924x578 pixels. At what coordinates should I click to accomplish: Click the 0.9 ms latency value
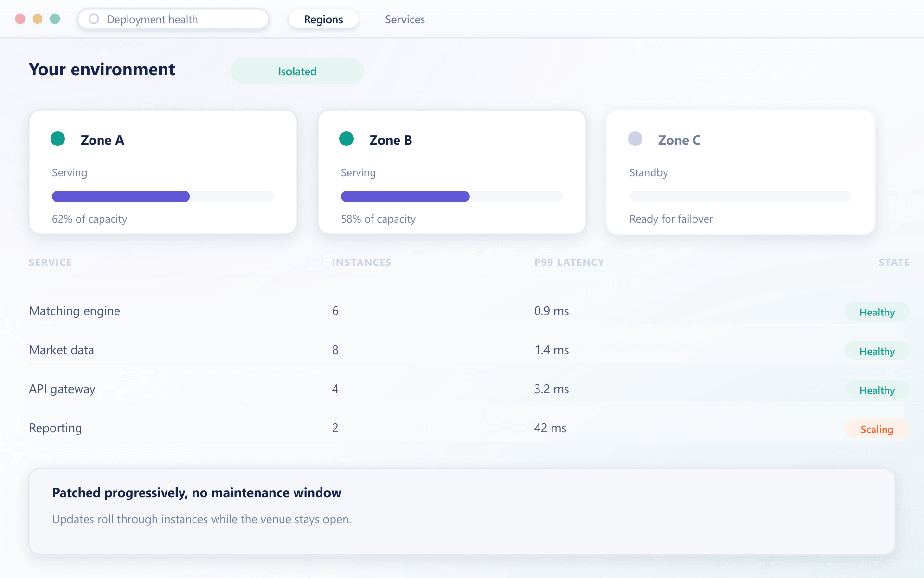[x=552, y=311]
